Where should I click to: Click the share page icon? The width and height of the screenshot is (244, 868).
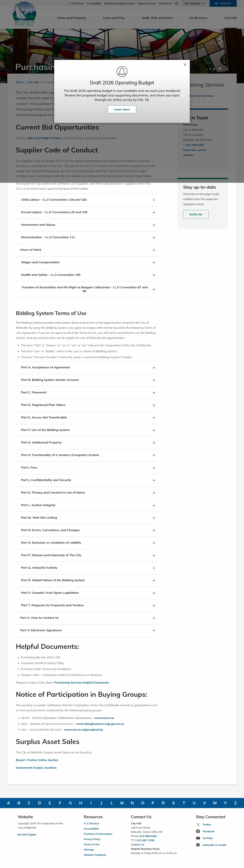pos(227,69)
